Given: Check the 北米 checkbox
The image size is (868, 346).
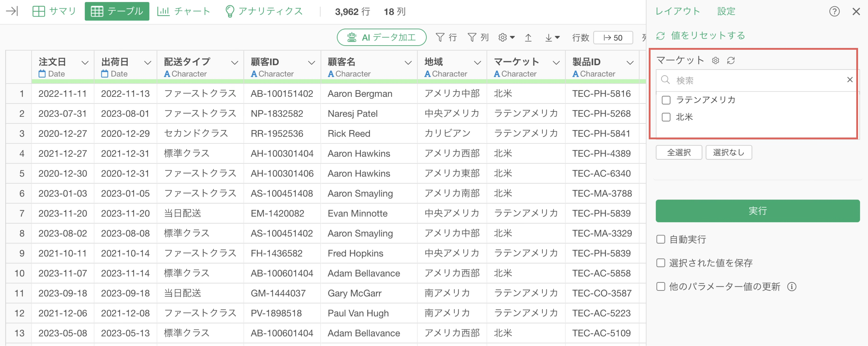Looking at the screenshot, I should (x=666, y=117).
